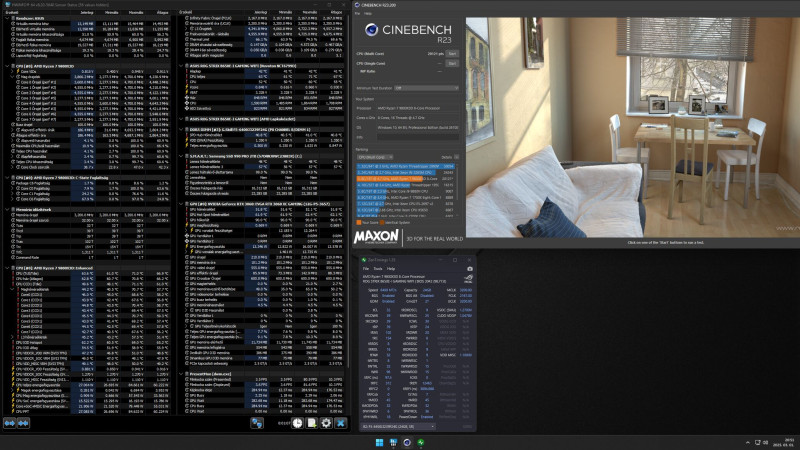Open ZenTimings File menu
The height and width of the screenshot is (450, 800).
[366, 269]
